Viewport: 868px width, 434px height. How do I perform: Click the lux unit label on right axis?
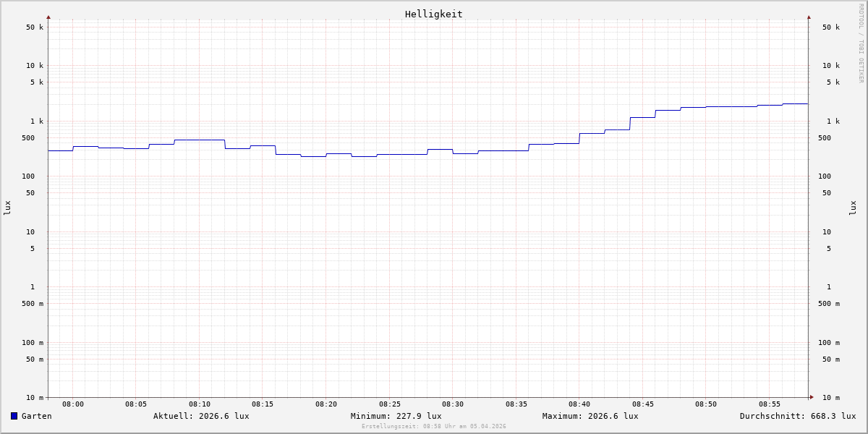(x=853, y=208)
